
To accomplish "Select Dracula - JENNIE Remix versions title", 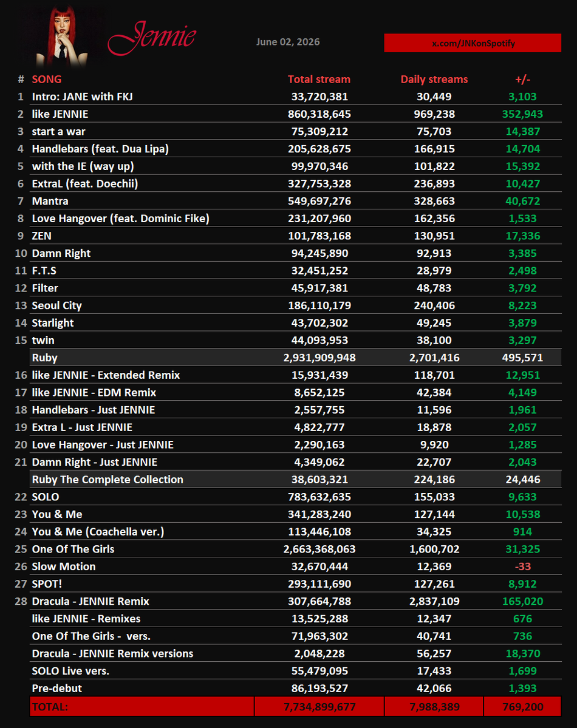I will point(112,654).
